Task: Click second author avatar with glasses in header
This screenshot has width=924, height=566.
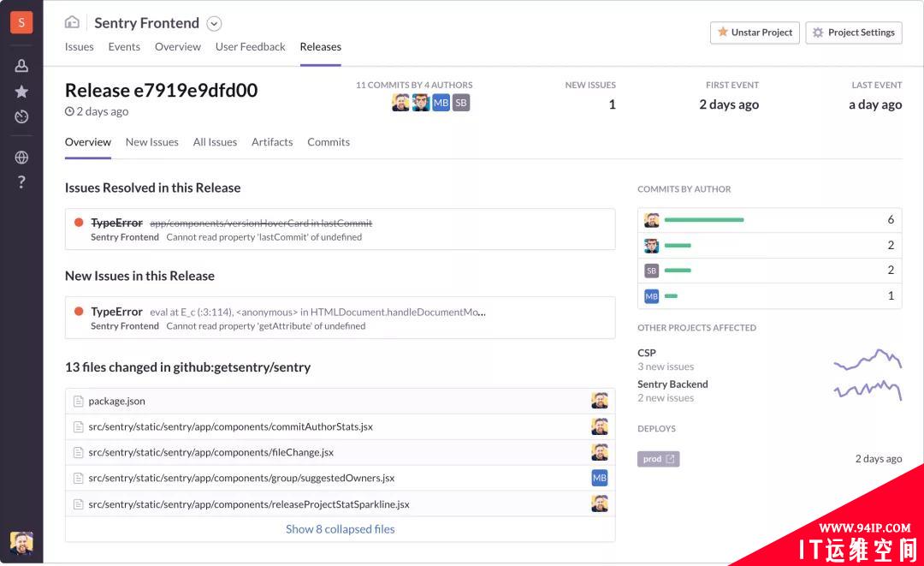Action: click(421, 103)
